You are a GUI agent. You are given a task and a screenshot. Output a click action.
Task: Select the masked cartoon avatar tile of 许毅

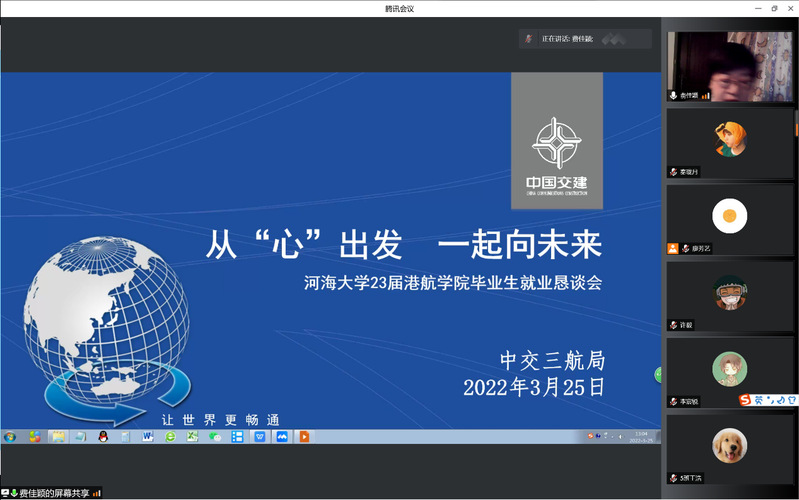[x=729, y=291]
